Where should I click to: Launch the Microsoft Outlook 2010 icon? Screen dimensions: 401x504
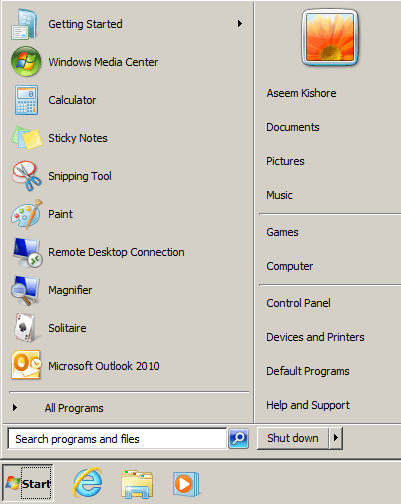coord(26,365)
